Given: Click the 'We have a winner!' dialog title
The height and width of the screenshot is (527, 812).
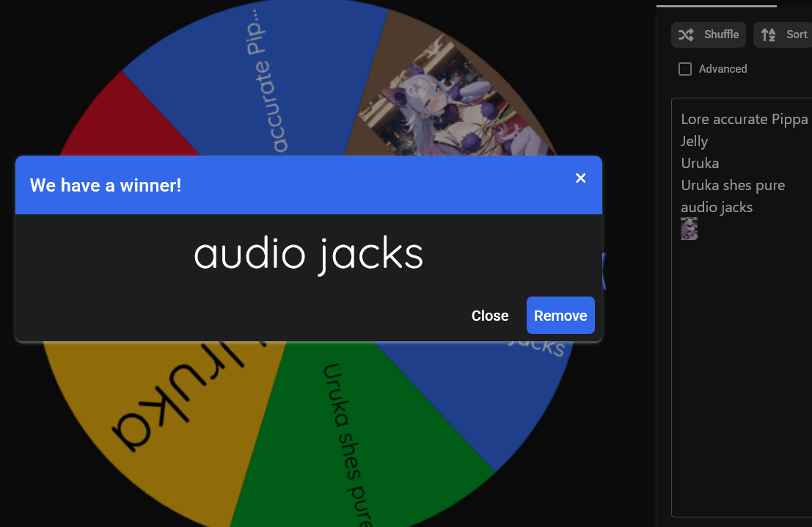Looking at the screenshot, I should pos(106,186).
